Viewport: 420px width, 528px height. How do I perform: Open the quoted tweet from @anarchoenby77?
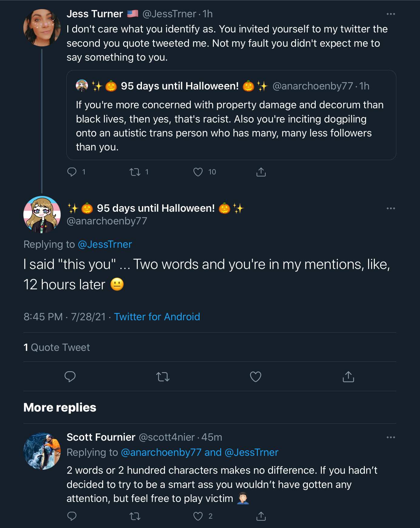coord(231,115)
